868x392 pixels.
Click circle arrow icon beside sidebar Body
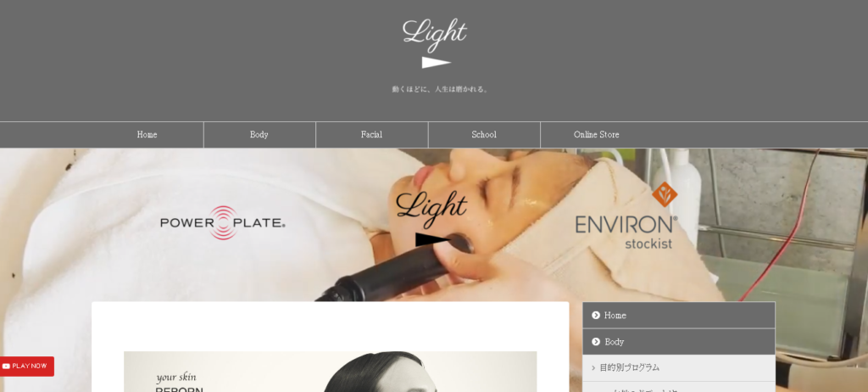pos(596,342)
